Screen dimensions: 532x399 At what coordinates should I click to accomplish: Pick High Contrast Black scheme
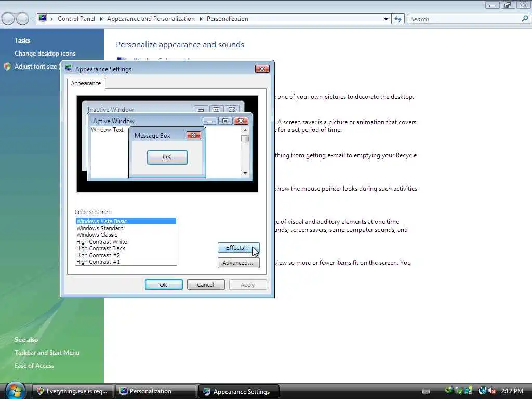click(x=126, y=248)
